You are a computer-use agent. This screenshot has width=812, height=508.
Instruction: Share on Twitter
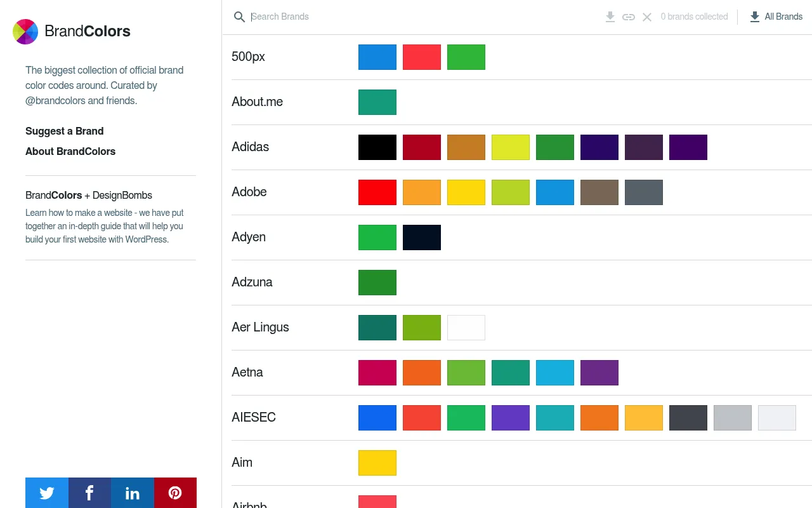click(47, 493)
